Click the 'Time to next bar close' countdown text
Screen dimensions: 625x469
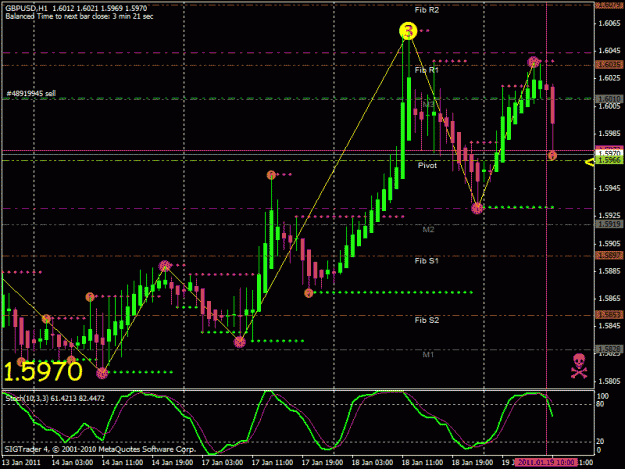[96, 16]
